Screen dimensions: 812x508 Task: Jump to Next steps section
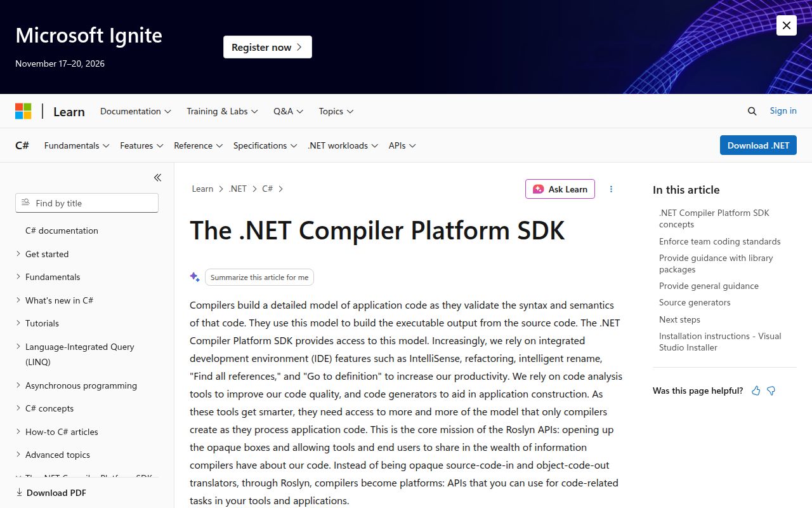(x=679, y=319)
